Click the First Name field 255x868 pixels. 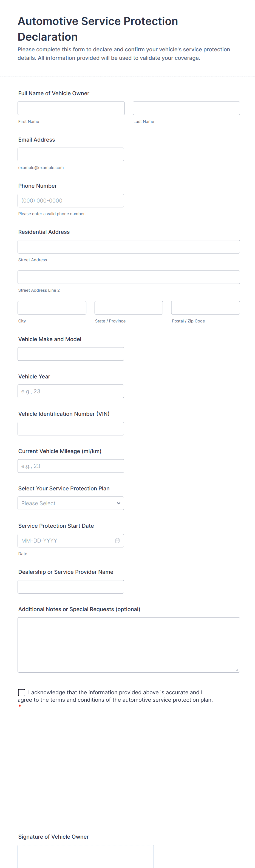[71, 108]
